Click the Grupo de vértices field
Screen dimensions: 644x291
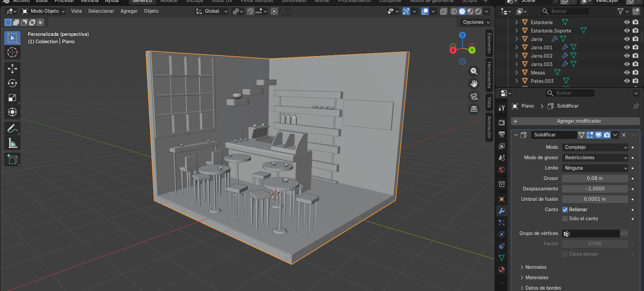591,233
